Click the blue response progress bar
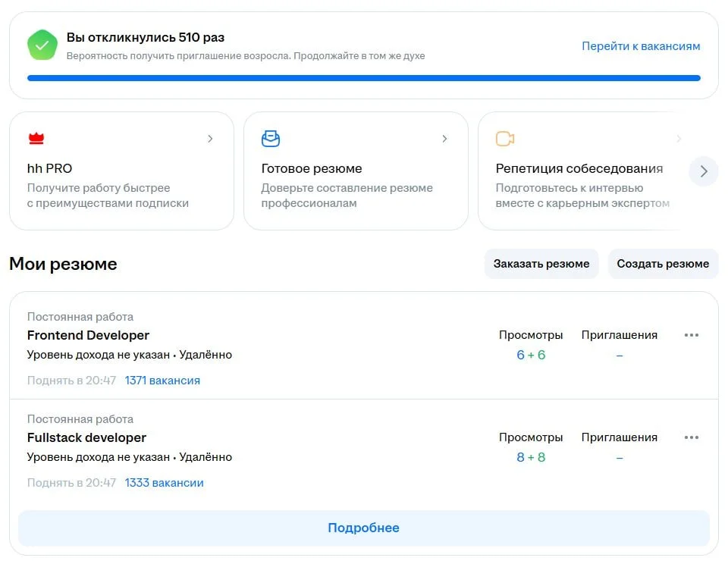The image size is (728, 564). tap(364, 78)
